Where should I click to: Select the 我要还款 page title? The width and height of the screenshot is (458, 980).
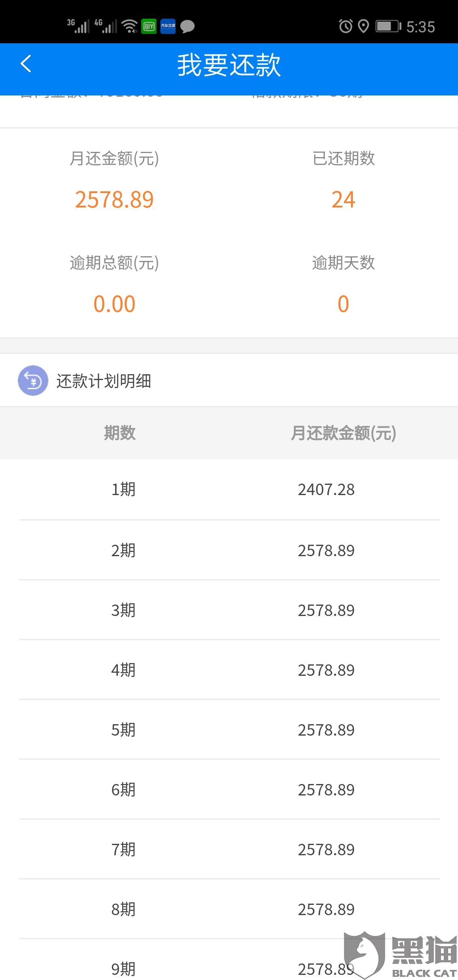point(229,65)
